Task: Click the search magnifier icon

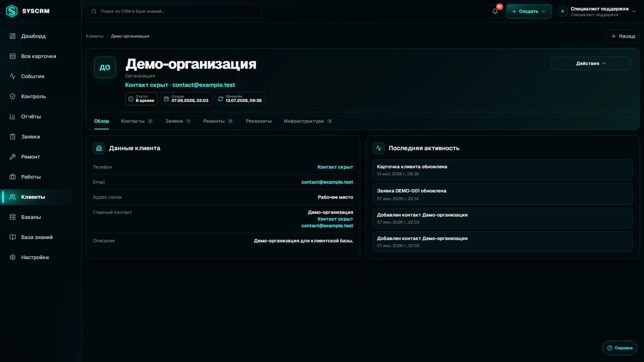Action: coord(94,11)
